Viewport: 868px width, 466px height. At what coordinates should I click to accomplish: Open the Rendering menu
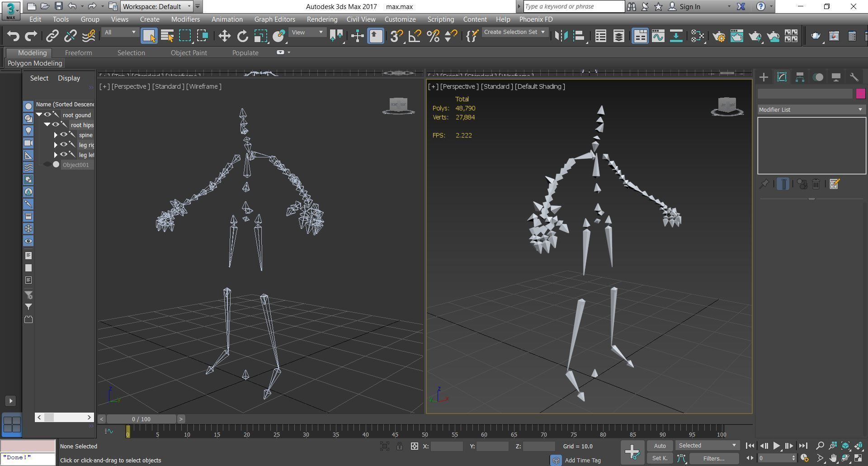coord(322,19)
